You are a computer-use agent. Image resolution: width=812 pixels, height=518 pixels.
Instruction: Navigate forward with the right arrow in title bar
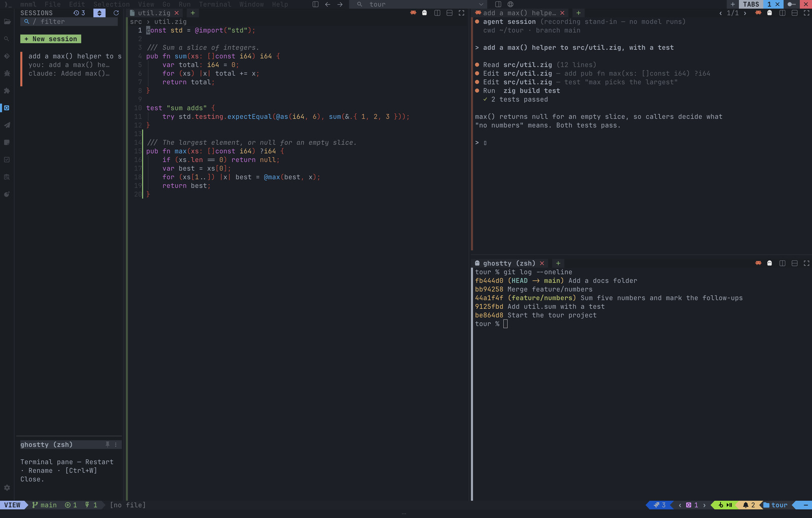point(340,4)
